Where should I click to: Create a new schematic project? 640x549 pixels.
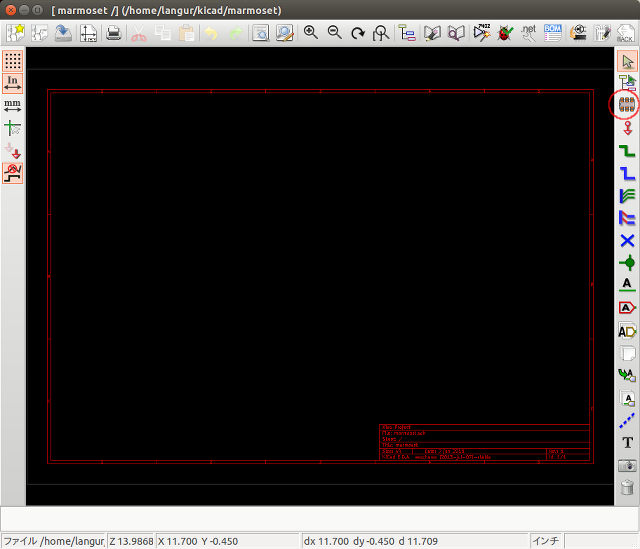pyautogui.click(x=15, y=33)
